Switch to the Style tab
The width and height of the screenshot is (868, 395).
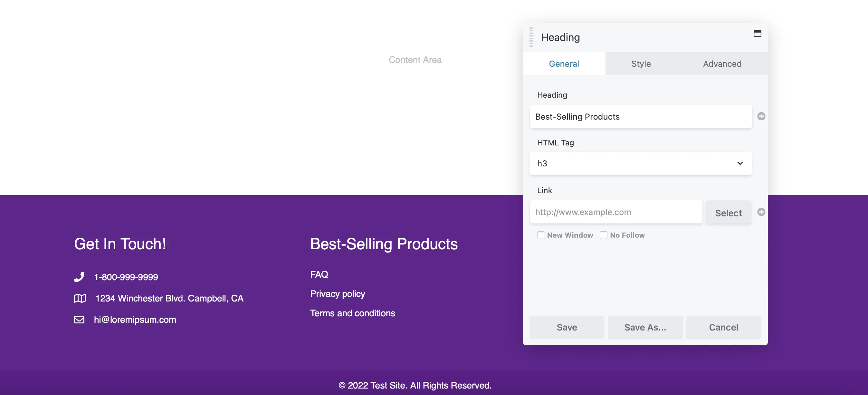[x=641, y=63]
